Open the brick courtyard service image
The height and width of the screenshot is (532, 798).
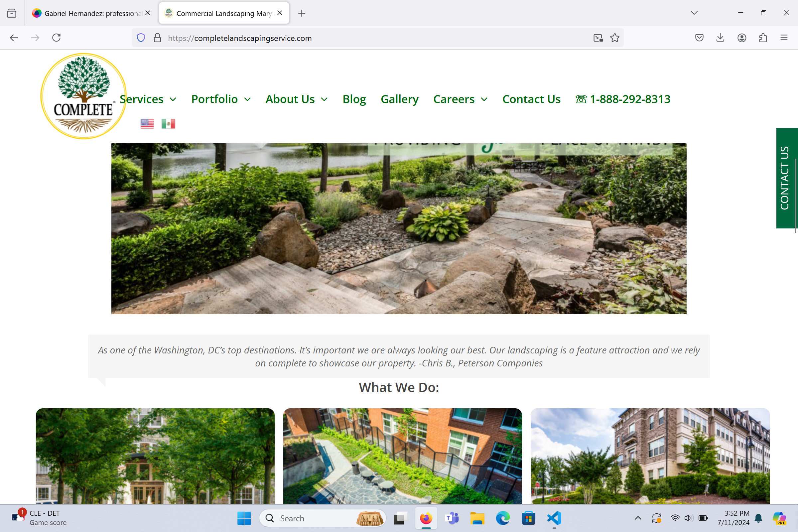[x=402, y=456]
